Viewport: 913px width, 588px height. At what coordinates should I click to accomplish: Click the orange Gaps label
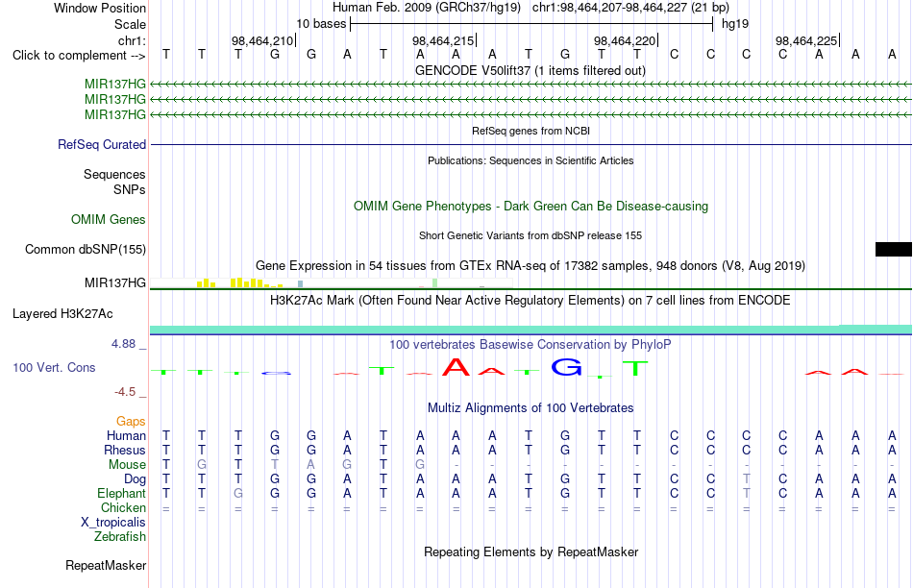131,421
